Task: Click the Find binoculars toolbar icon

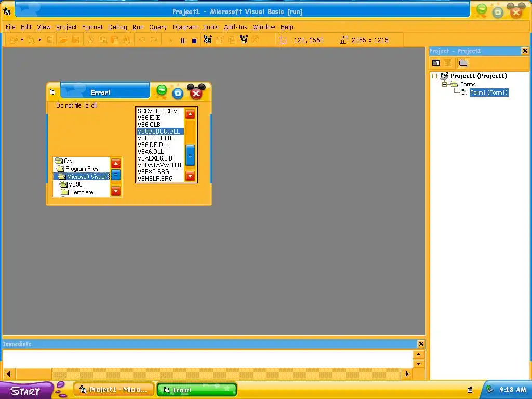Action: pos(126,39)
